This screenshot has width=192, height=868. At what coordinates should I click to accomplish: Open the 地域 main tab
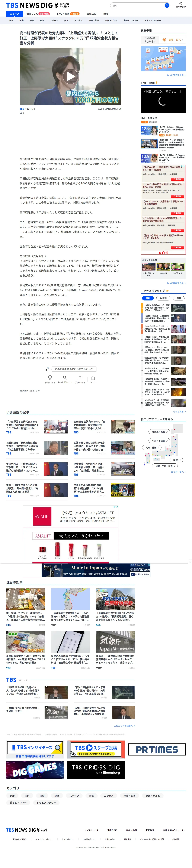pos(106,14)
